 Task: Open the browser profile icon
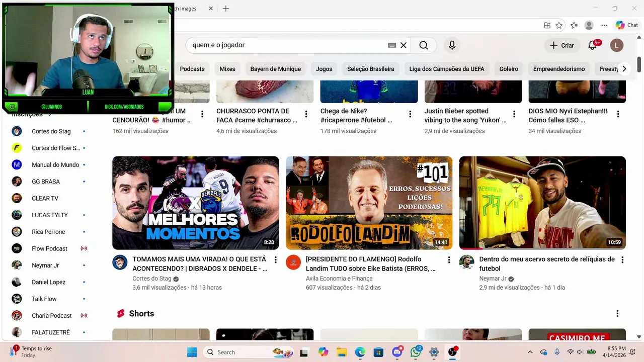(589, 25)
